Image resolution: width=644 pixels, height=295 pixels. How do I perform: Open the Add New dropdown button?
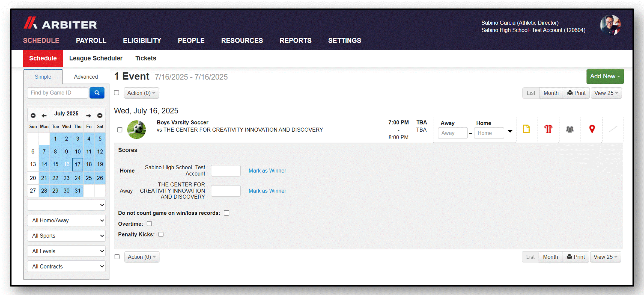point(605,76)
